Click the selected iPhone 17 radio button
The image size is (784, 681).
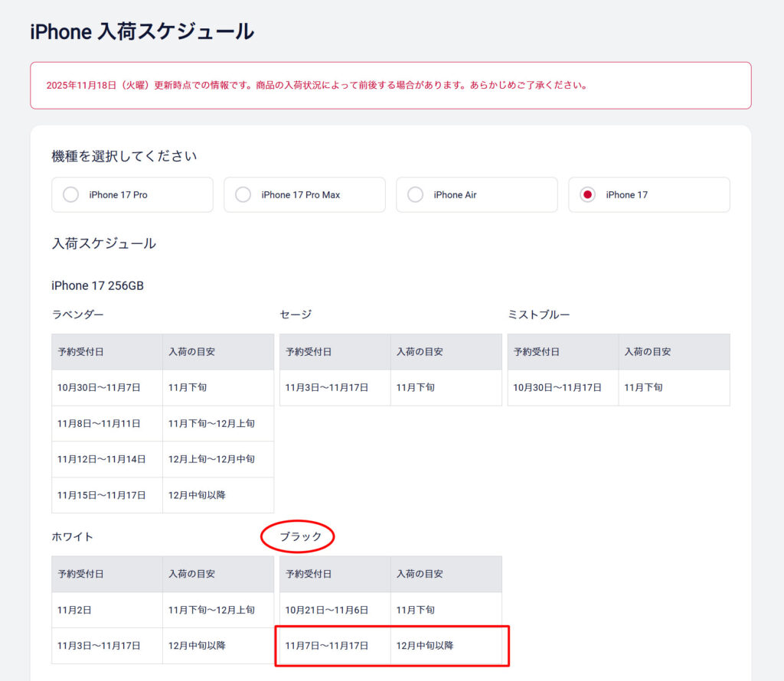pyautogui.click(x=588, y=195)
